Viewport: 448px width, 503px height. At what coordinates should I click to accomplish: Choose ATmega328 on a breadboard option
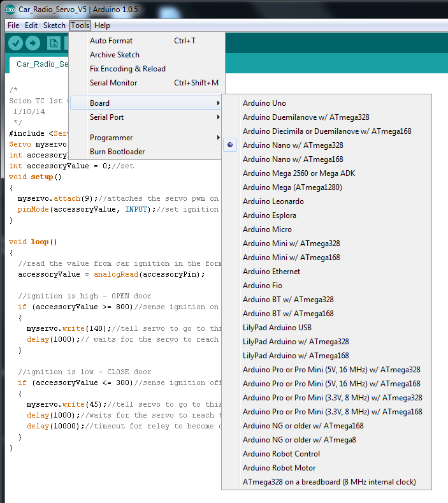tap(326, 482)
